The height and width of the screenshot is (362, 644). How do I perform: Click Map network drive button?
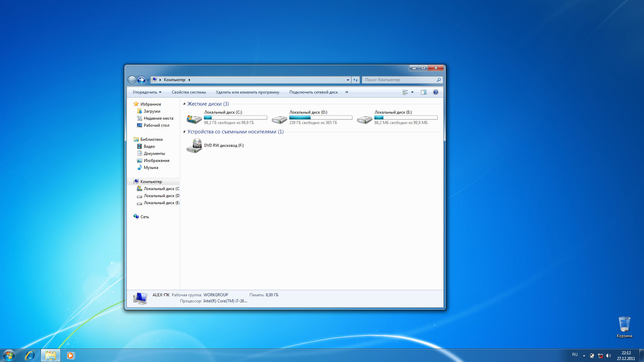click(x=313, y=92)
